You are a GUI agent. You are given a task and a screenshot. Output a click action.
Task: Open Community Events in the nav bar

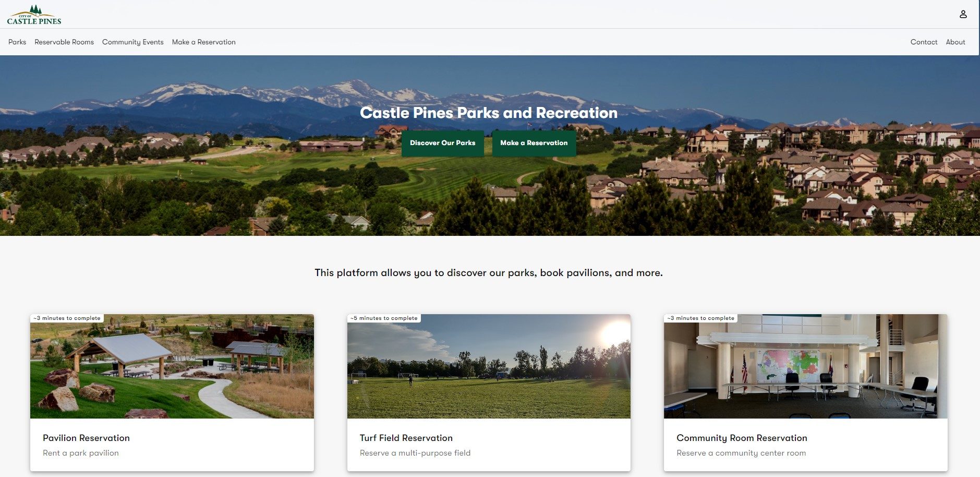tap(133, 42)
